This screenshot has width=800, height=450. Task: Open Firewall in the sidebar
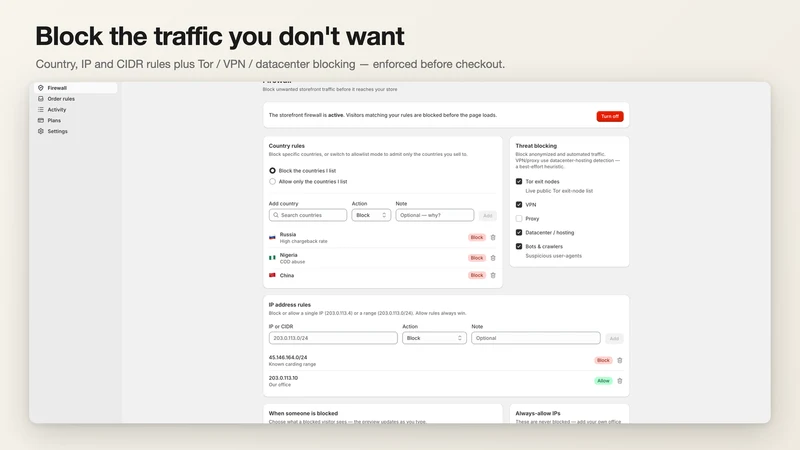[76, 88]
